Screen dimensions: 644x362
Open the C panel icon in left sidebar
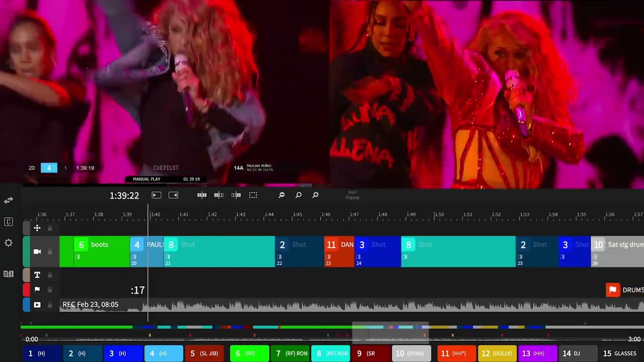9,222
